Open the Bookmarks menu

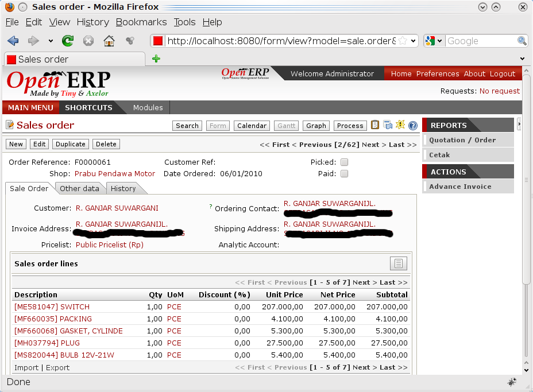point(141,22)
